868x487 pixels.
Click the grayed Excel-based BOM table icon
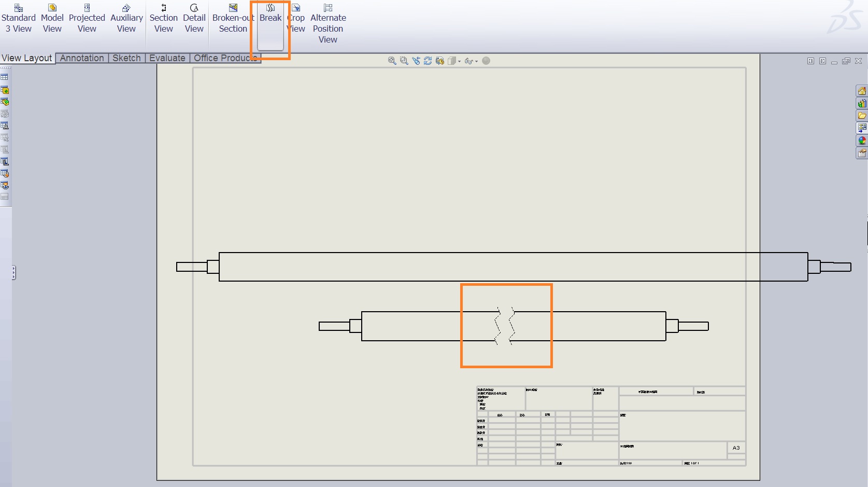coord(5,114)
